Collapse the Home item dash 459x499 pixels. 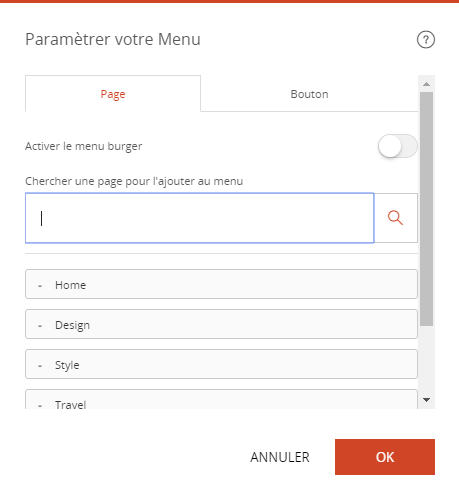pos(40,286)
